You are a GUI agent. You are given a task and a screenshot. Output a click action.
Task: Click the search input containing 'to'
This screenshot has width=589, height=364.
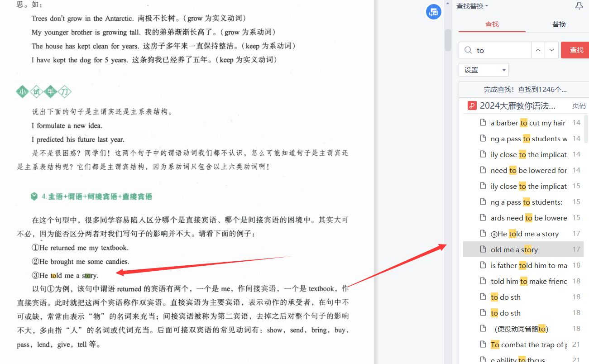click(495, 50)
